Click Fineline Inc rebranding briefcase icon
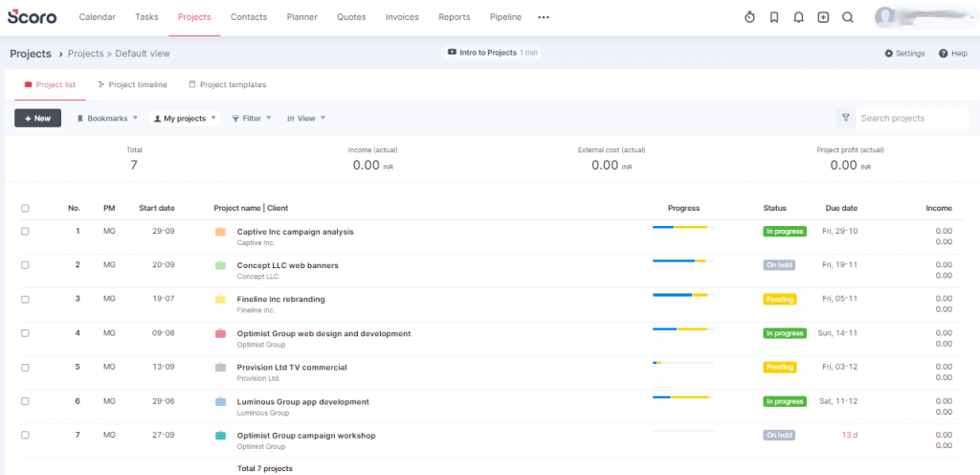Viewport: 980px width, 475px height. pyautogui.click(x=220, y=300)
